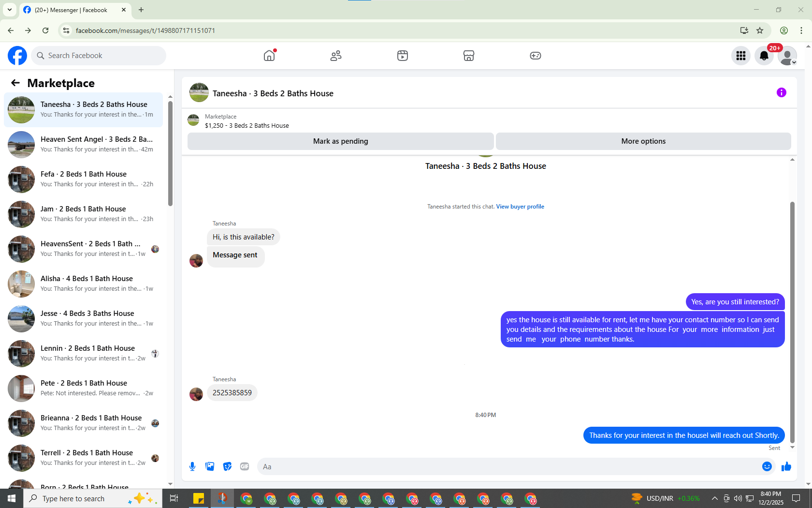Send a thumbs-up like
The image size is (812, 508).
786,466
